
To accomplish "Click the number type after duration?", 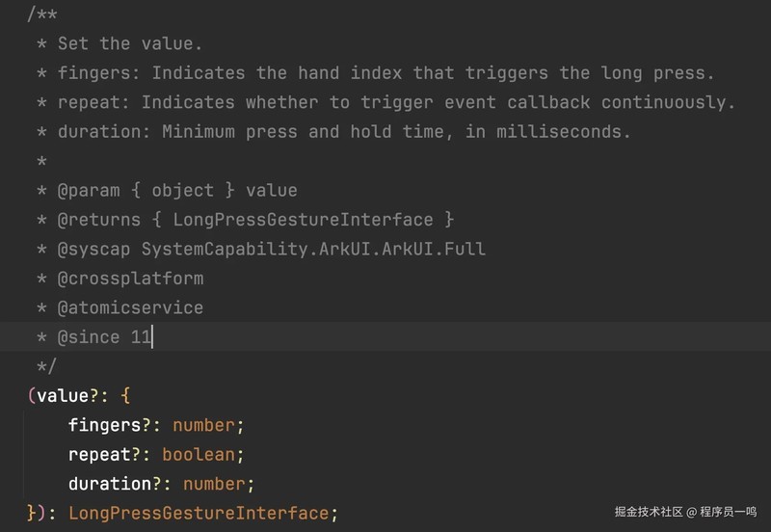I will [x=214, y=484].
